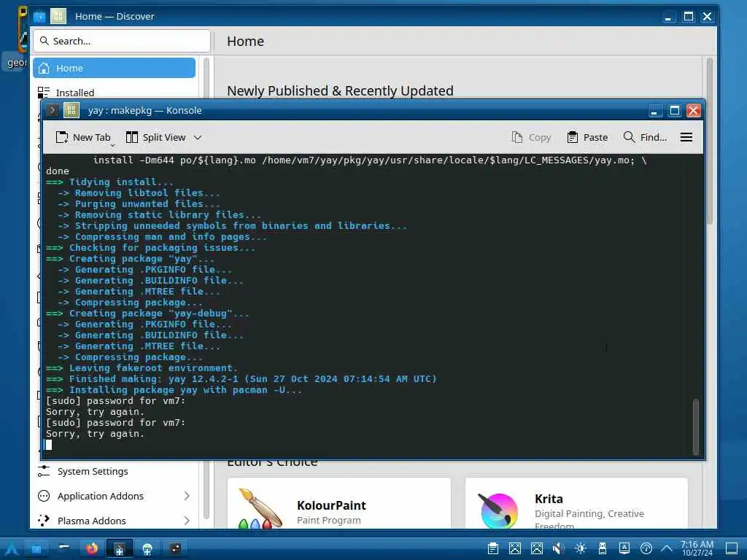Screen dimensions: 747x560
Task: Click the 'Checking for packaging issues...' line
Action: point(150,248)
